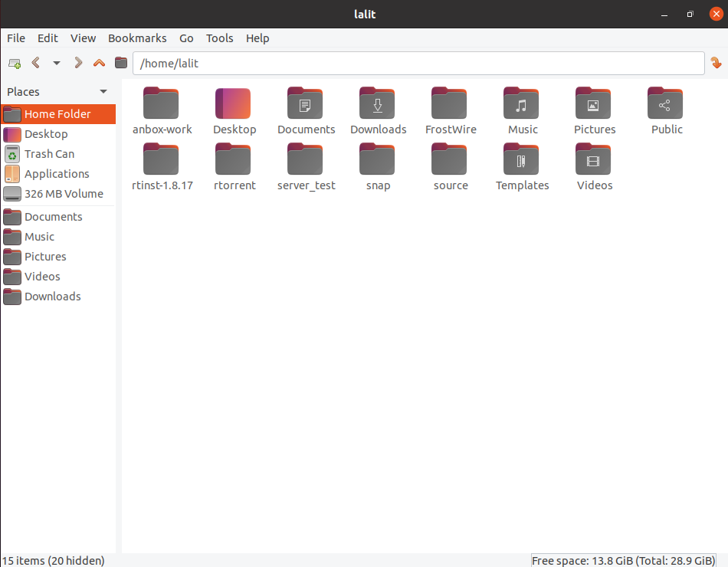Open the Edit menu
Image resolution: width=728 pixels, height=567 pixels.
(x=48, y=38)
